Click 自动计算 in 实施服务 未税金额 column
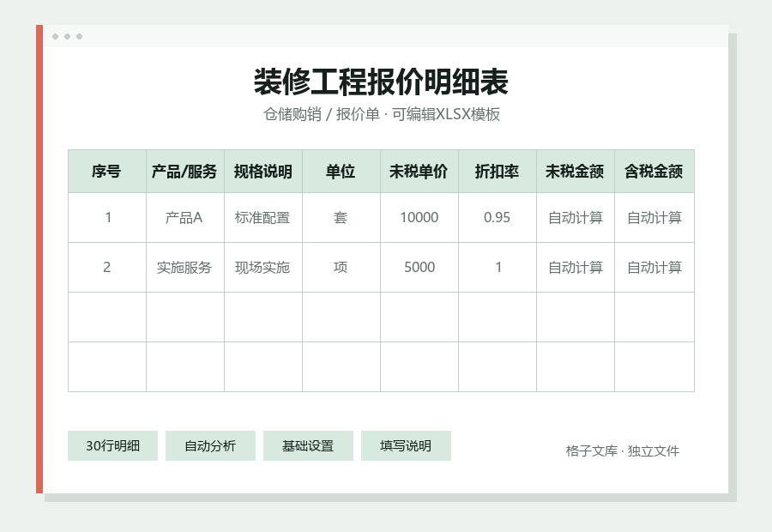The width and height of the screenshot is (772, 532). click(575, 267)
